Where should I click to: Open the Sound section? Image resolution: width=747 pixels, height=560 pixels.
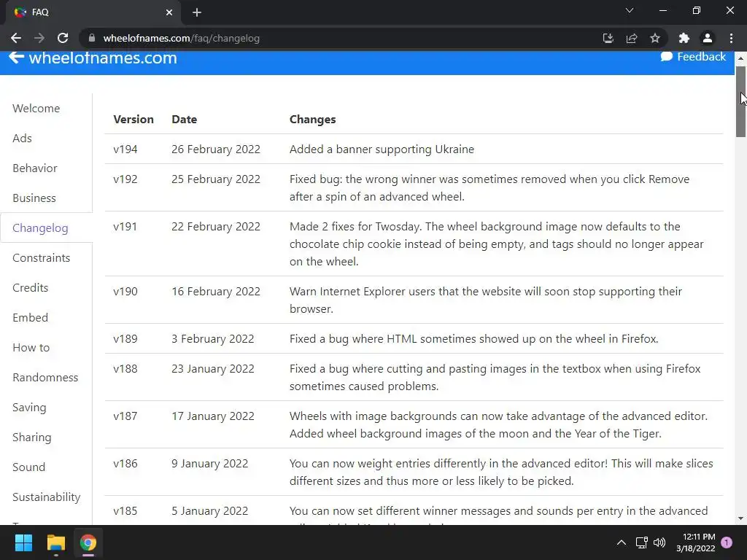coord(28,467)
